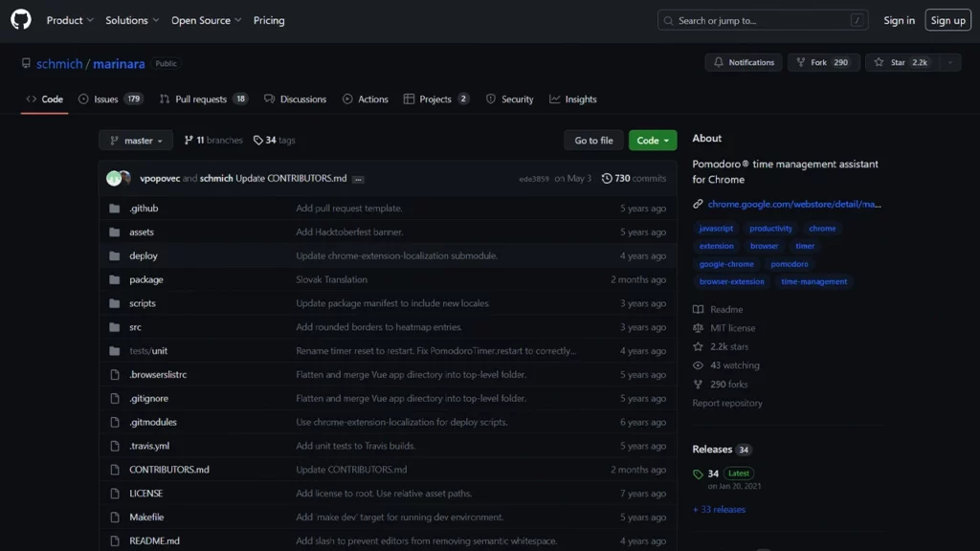Expand the Star list dropdown arrow
Image resolution: width=980 pixels, height=551 pixels.
coord(949,62)
